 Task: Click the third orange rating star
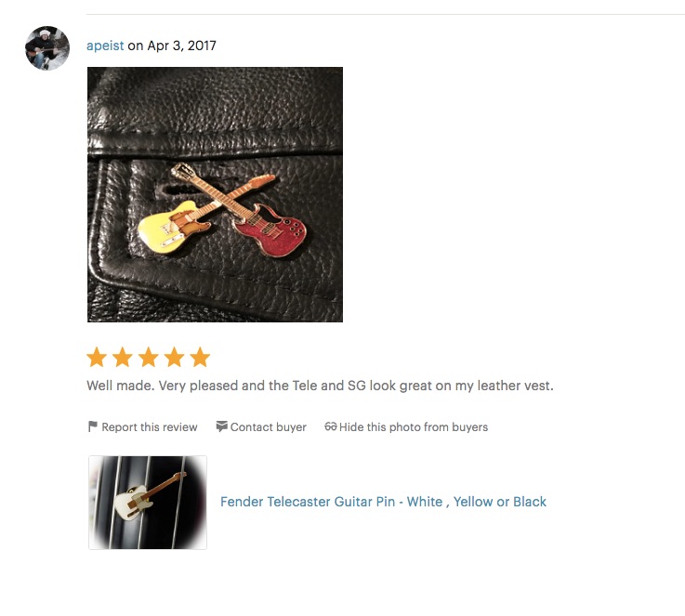[x=149, y=357]
